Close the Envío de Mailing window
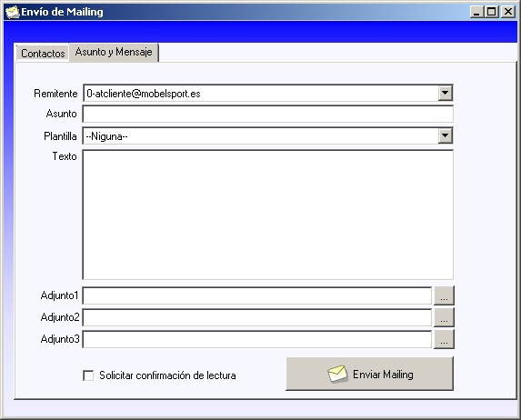521x420 pixels. click(508, 12)
